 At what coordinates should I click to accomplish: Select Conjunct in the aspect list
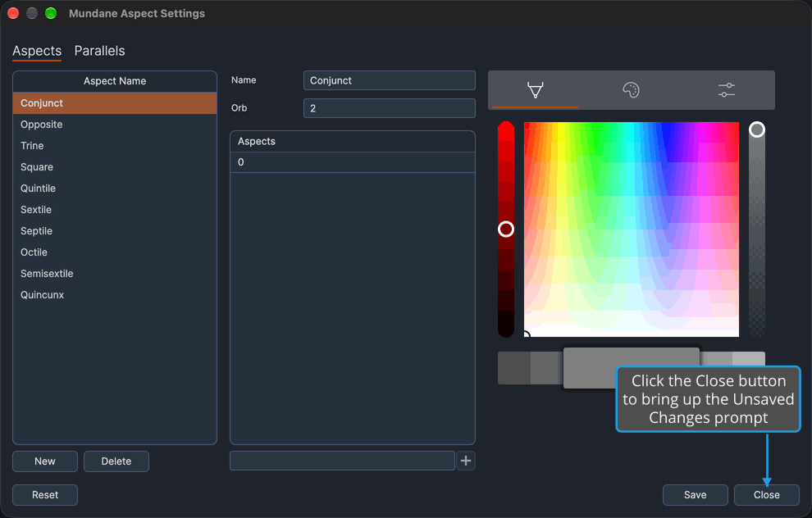point(115,103)
